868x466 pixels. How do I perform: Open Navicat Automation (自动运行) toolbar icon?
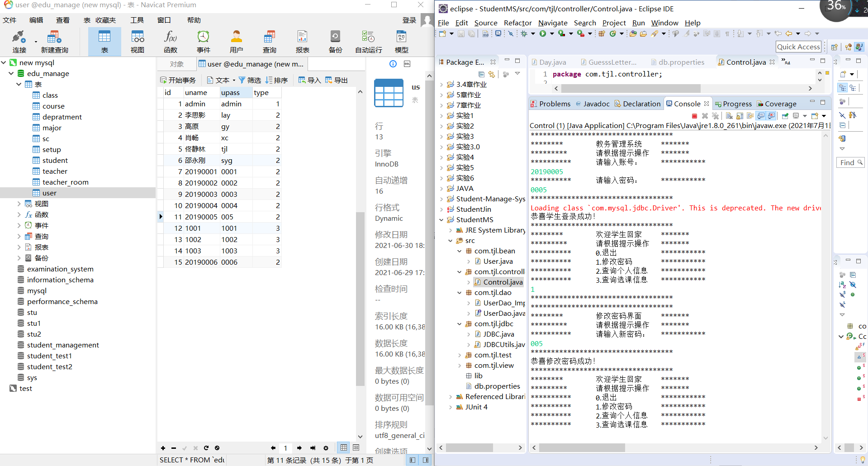click(x=369, y=41)
